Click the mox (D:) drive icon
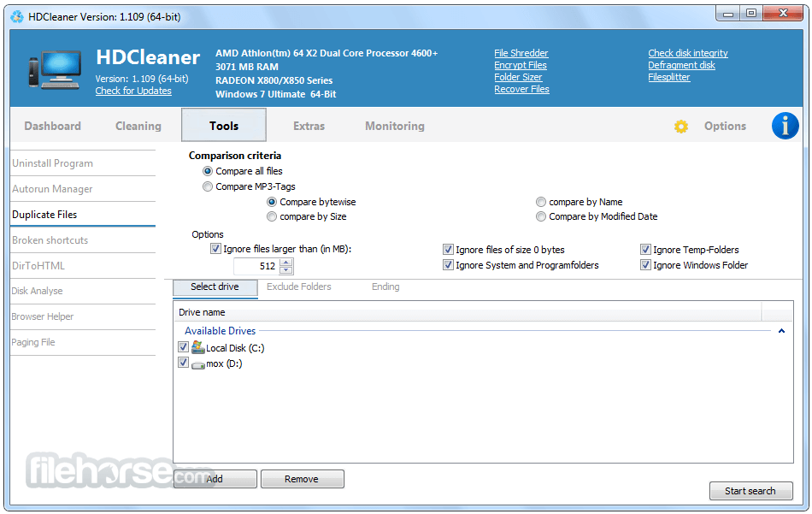This screenshot has height=514, width=812. click(197, 365)
